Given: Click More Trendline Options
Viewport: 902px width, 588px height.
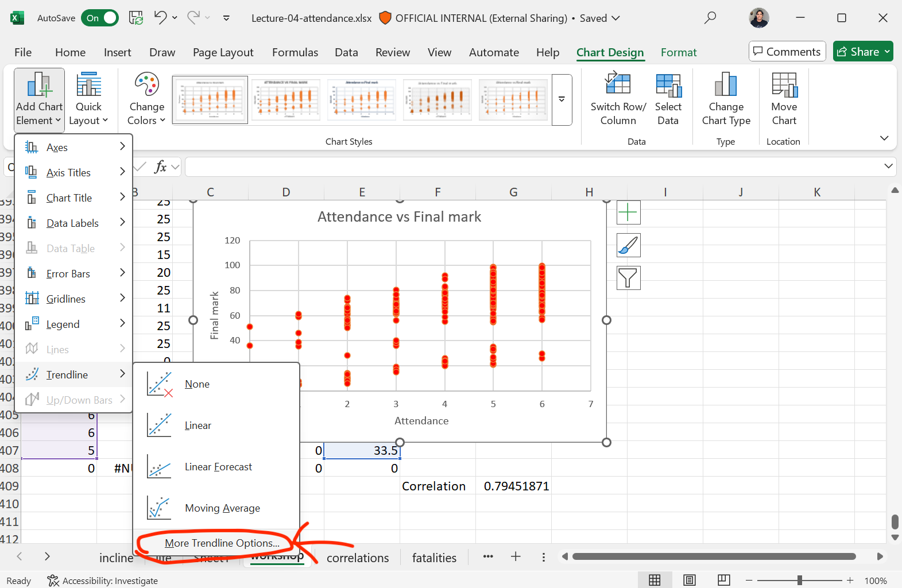Looking at the screenshot, I should pyautogui.click(x=222, y=543).
